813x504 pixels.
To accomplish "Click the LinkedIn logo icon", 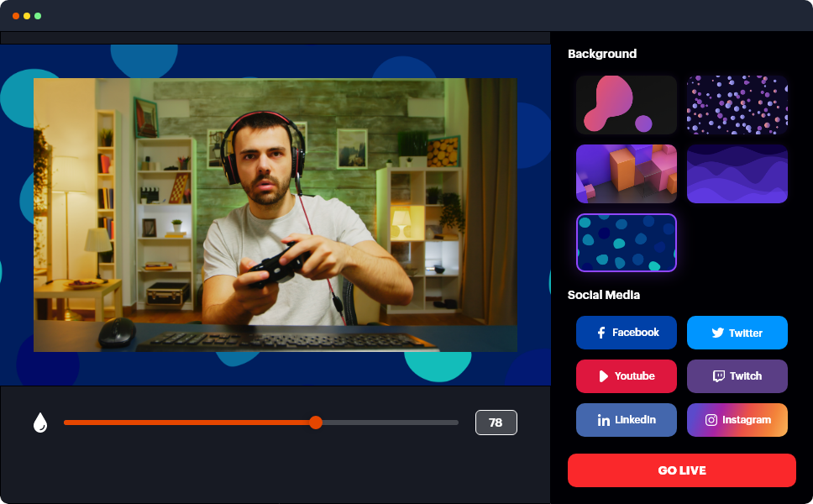I will point(603,420).
